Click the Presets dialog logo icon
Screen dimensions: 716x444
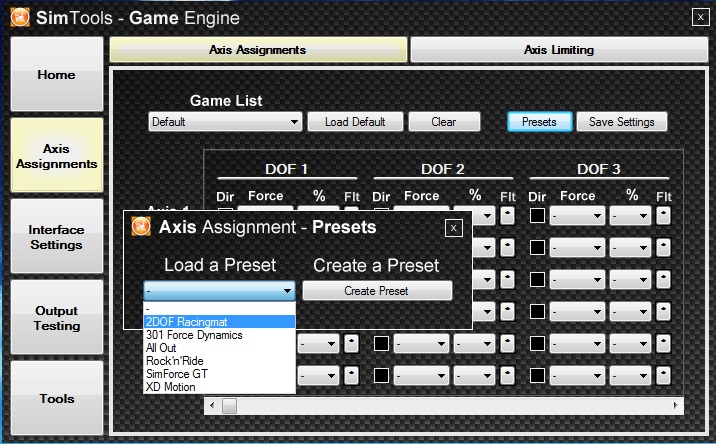click(141, 227)
